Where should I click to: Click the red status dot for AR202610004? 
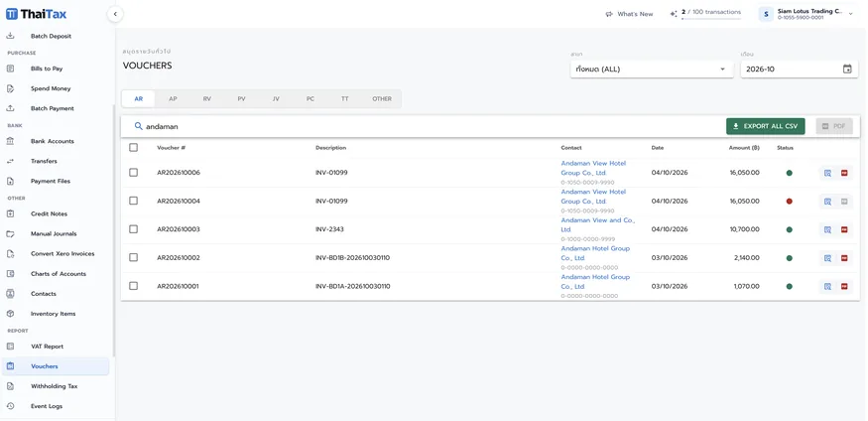point(789,202)
